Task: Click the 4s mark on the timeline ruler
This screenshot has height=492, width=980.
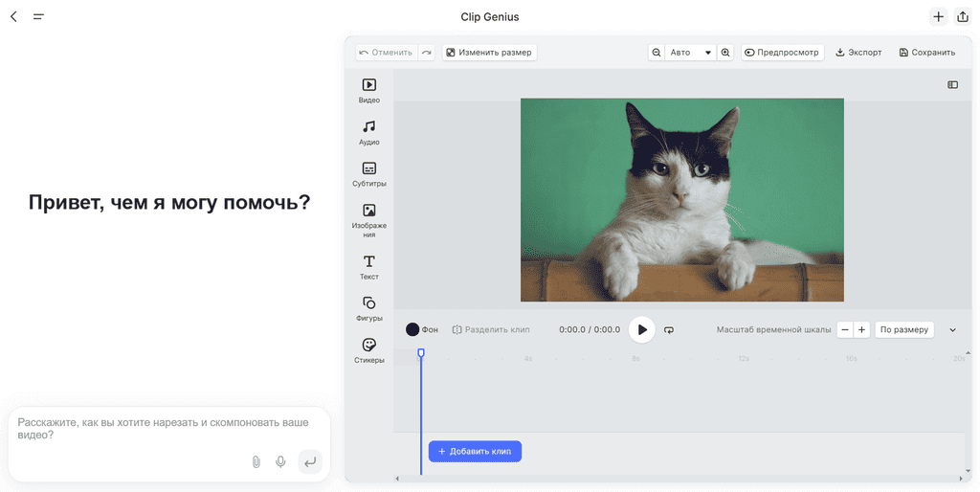Action: (x=528, y=359)
